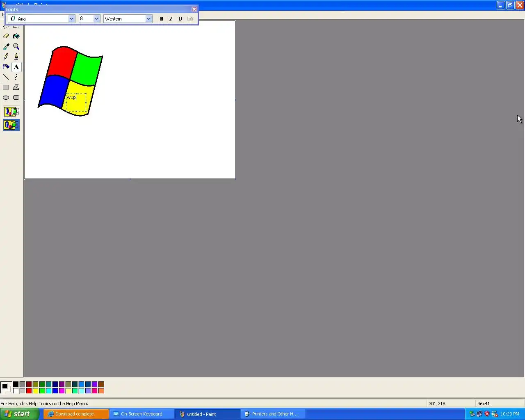
Task: Open the font size dropdown showing 8
Action: click(97, 19)
